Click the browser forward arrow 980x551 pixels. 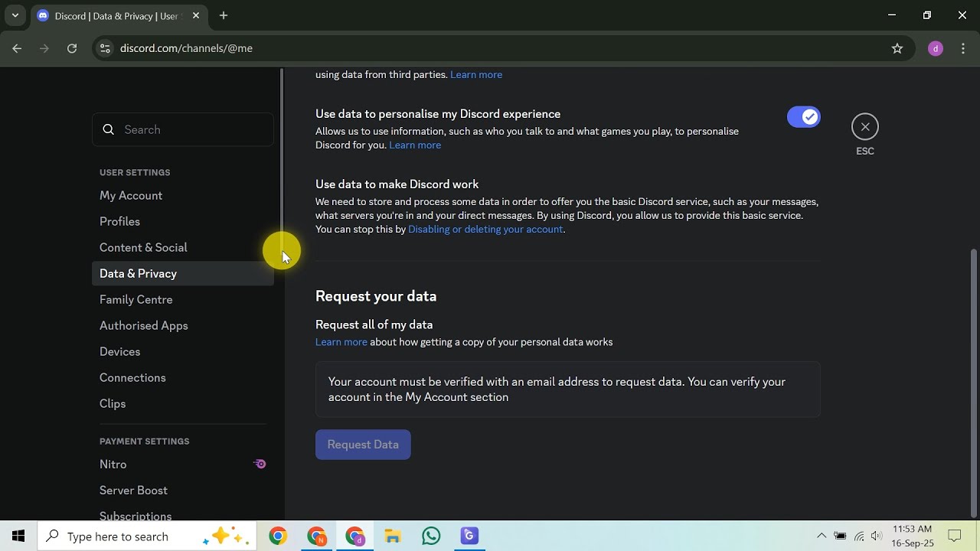tap(44, 48)
